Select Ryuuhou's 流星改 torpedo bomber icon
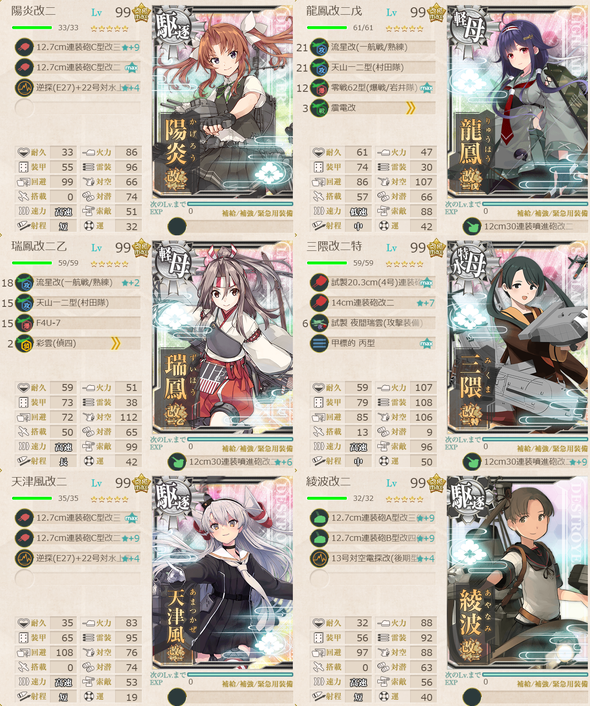This screenshot has height=706, width=590. [x=319, y=47]
